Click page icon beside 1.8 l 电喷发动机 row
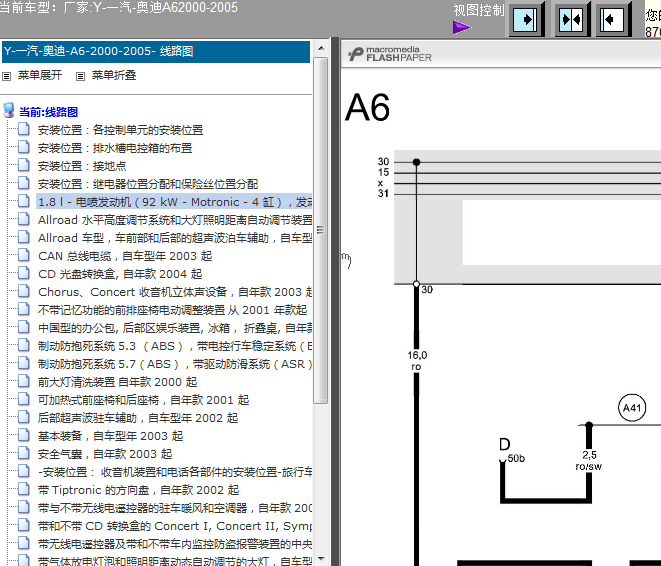This screenshot has height=566, width=661. [24, 201]
